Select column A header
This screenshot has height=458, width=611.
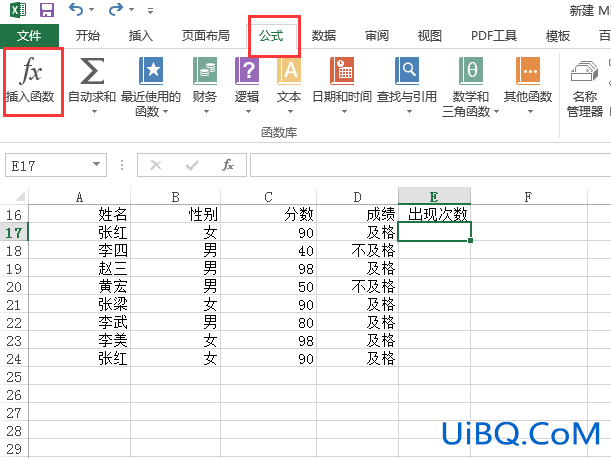pyautogui.click(x=79, y=197)
